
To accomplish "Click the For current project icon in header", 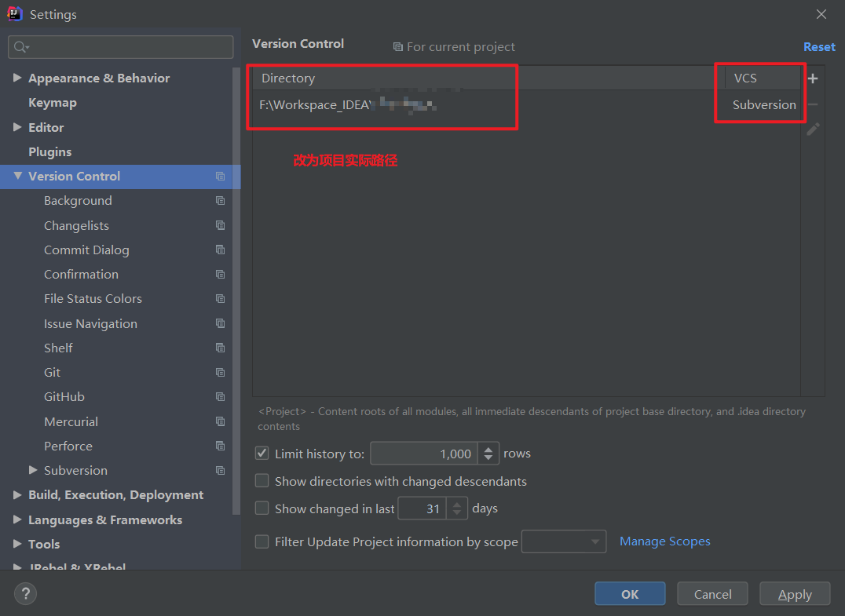I will point(398,47).
